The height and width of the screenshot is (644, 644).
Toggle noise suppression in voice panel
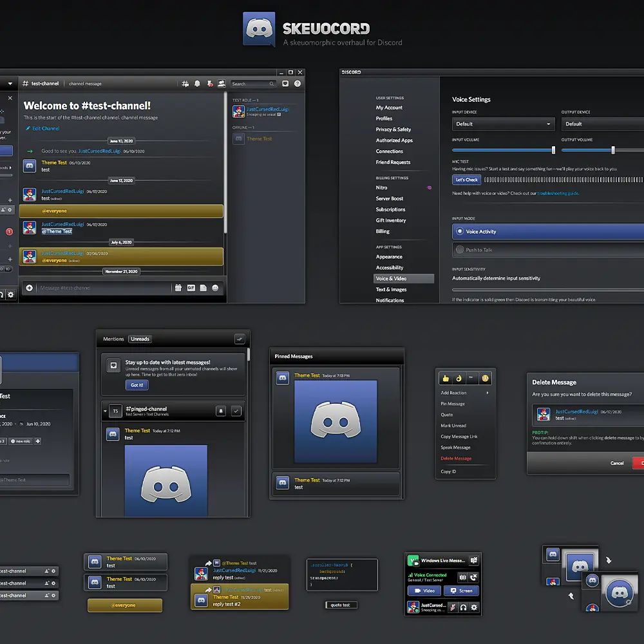(x=463, y=578)
